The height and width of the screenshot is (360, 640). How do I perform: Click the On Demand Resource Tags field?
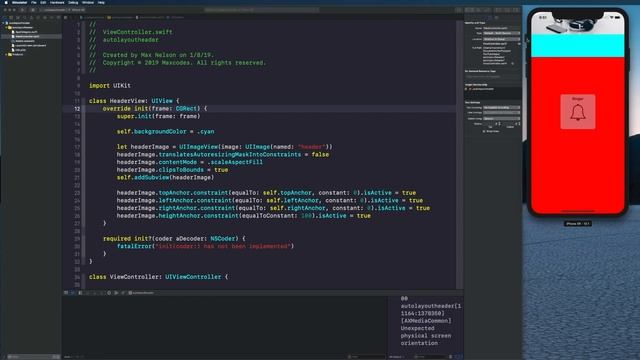coord(492,76)
